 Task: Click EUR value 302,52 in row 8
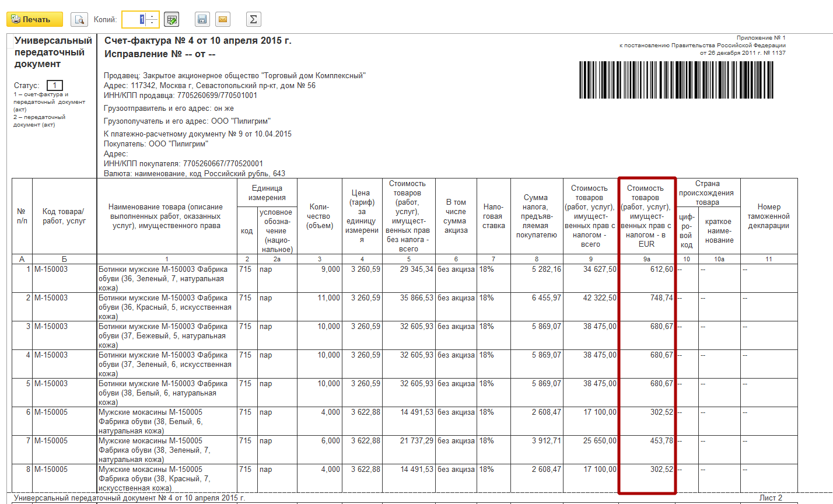[661, 470]
